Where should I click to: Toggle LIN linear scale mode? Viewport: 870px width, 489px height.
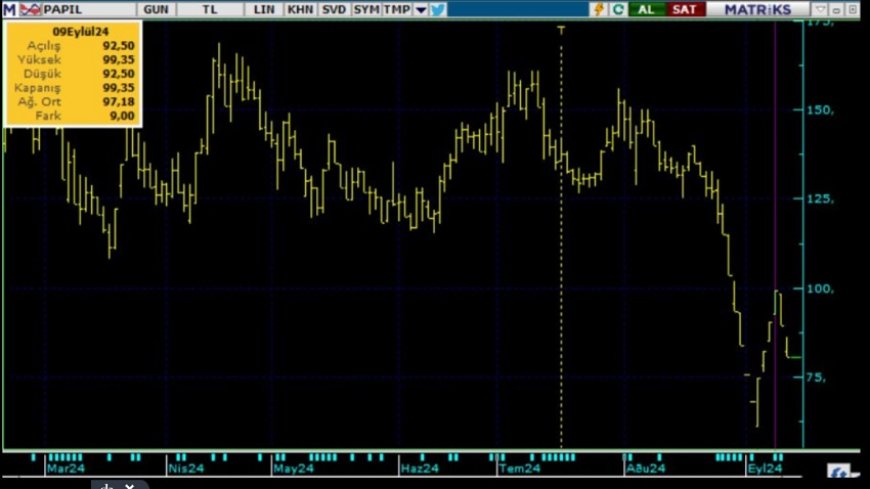264,9
